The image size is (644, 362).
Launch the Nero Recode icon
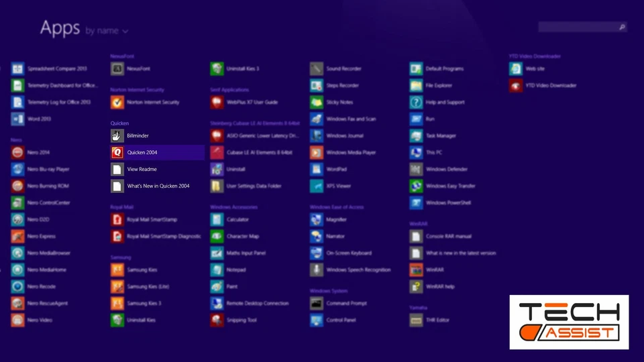click(17, 286)
